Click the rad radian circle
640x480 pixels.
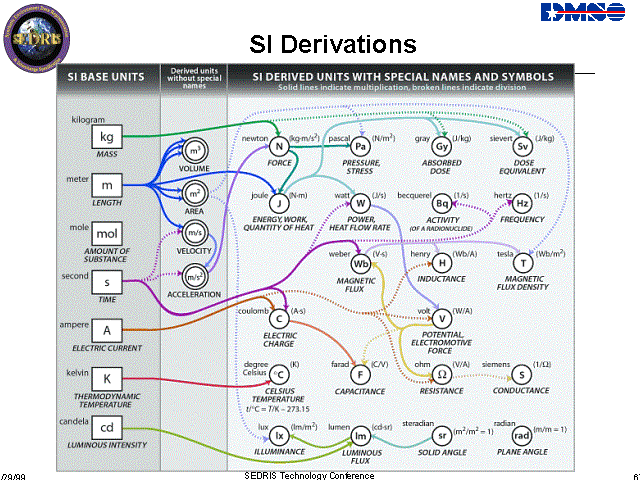pyautogui.click(x=522, y=436)
